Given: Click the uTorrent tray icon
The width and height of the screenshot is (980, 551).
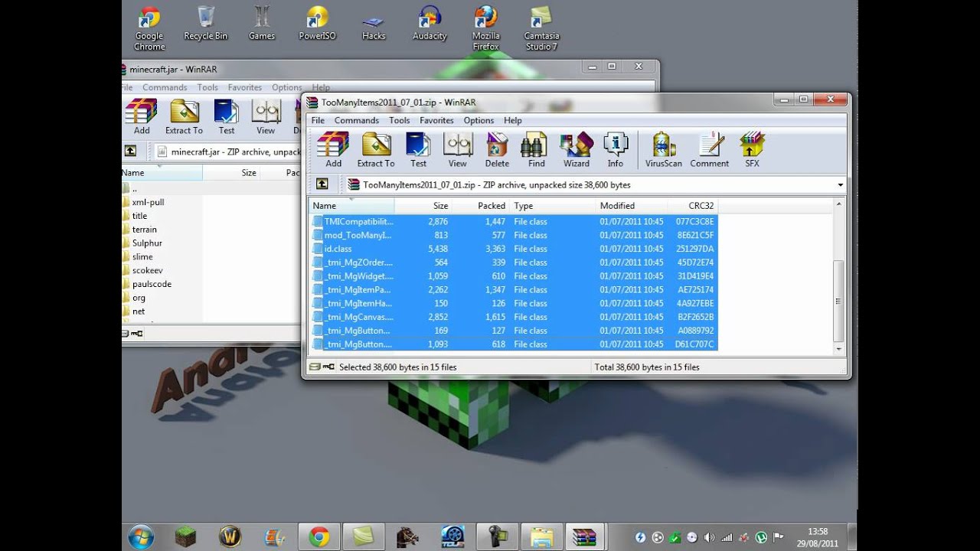Looking at the screenshot, I should click(x=761, y=537).
